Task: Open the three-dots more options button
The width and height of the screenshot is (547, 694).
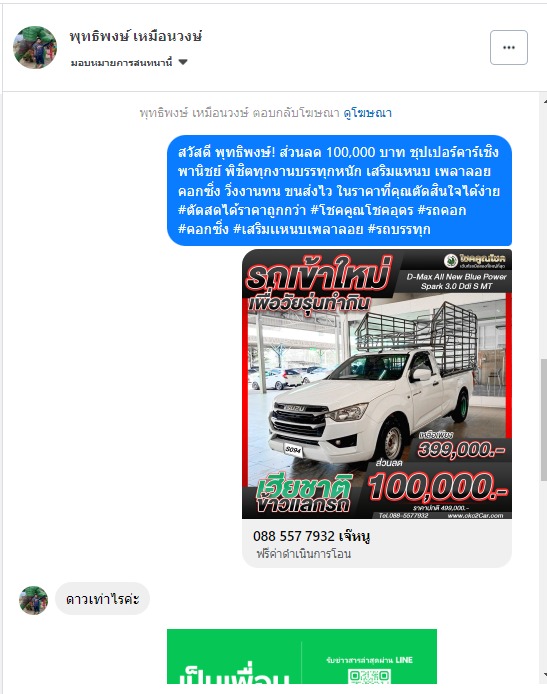Action: pos(508,47)
